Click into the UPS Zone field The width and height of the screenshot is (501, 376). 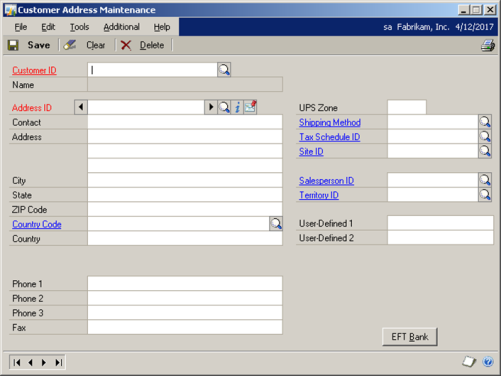407,107
